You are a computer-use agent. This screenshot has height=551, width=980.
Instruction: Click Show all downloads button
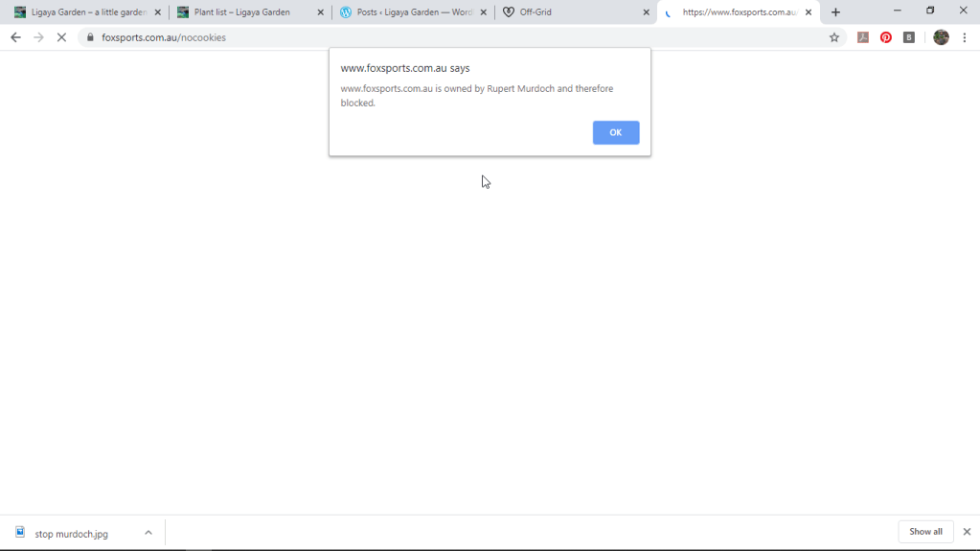[x=924, y=532]
